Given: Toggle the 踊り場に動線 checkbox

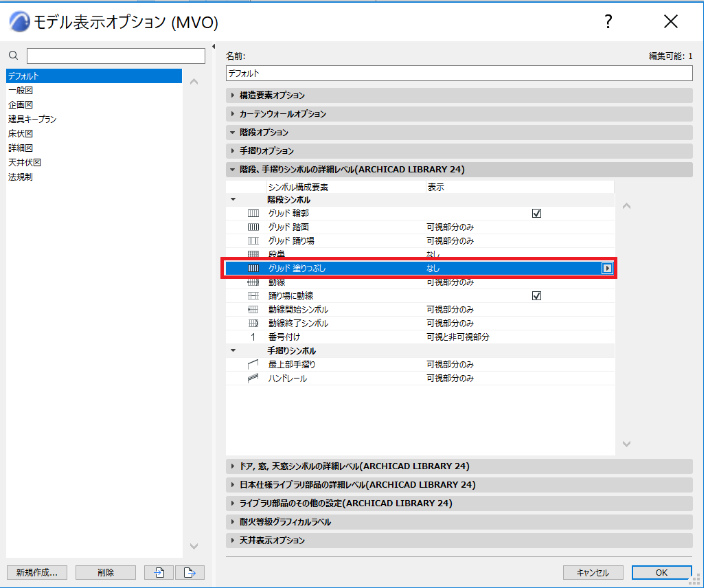Looking at the screenshot, I should tap(536, 296).
